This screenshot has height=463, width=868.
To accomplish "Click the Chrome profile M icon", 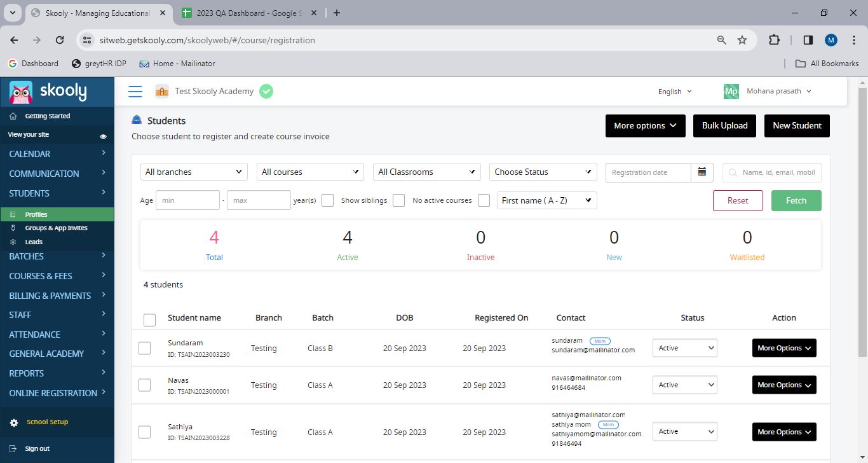I will click(x=831, y=40).
